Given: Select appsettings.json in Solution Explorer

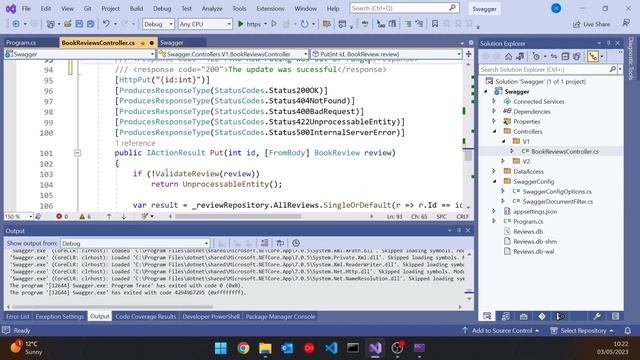Looking at the screenshot, I should click(x=535, y=211).
